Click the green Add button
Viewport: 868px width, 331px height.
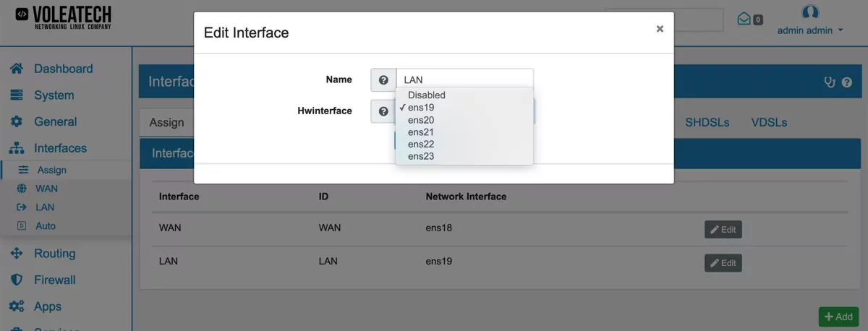click(x=838, y=317)
